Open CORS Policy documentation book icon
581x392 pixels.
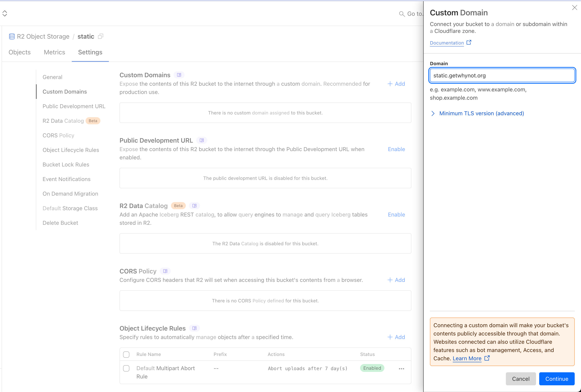pyautogui.click(x=165, y=271)
